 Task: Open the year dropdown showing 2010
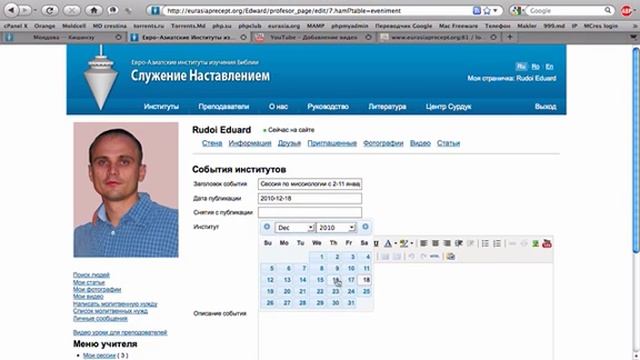(x=336, y=227)
